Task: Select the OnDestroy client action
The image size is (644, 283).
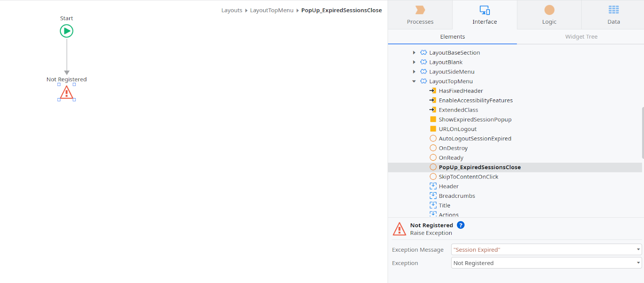Action: pyautogui.click(x=449, y=148)
